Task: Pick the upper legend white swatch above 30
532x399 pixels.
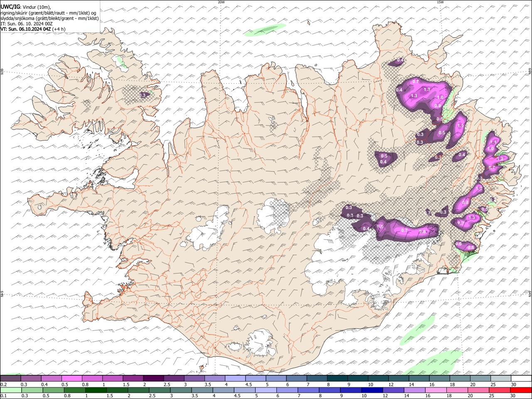Action: 522,378
